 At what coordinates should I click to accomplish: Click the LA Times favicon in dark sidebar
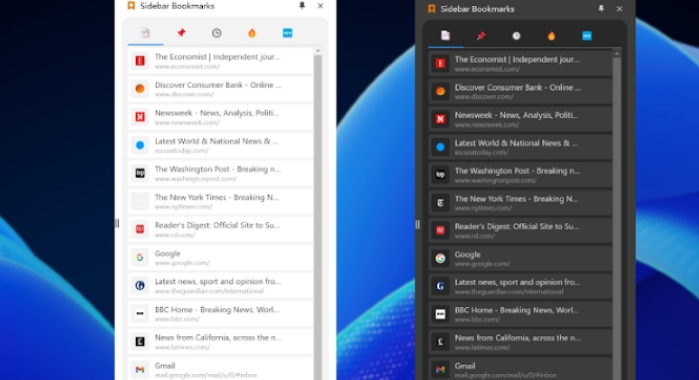click(x=440, y=342)
